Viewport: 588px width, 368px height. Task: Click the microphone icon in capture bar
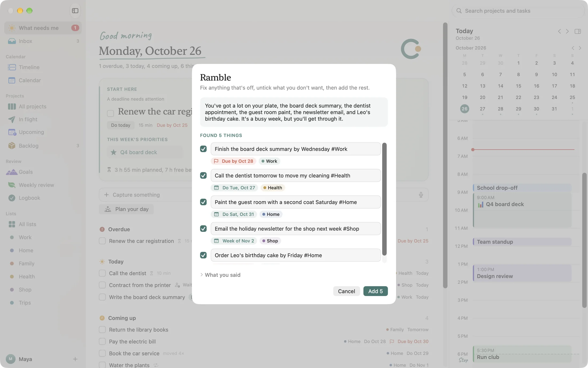(421, 195)
